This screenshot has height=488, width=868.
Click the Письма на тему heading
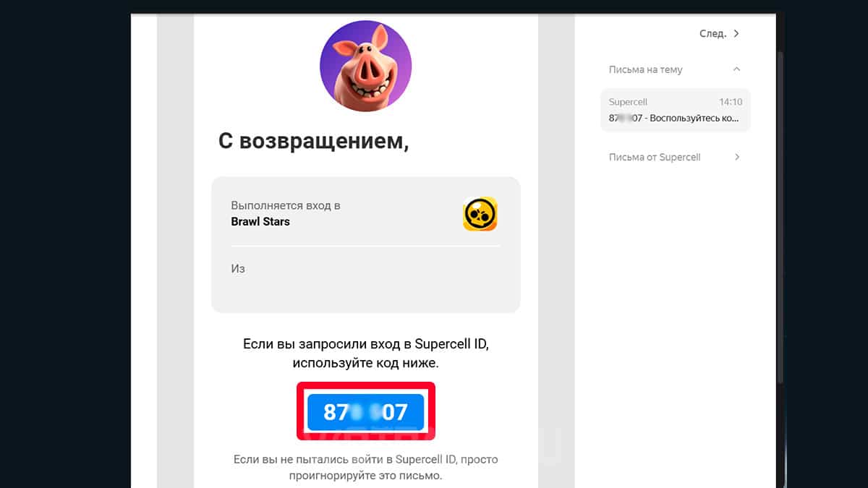(645, 69)
